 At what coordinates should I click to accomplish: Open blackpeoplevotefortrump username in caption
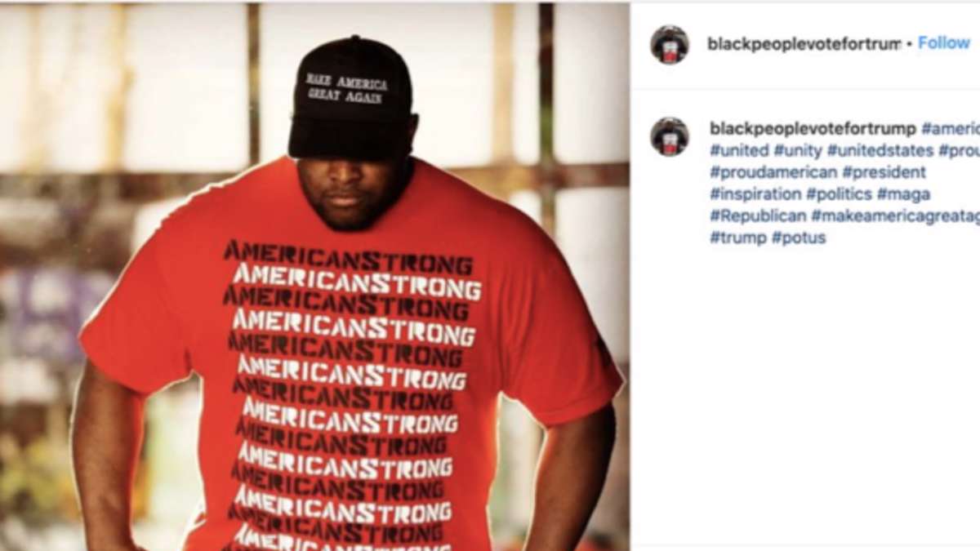[813, 128]
